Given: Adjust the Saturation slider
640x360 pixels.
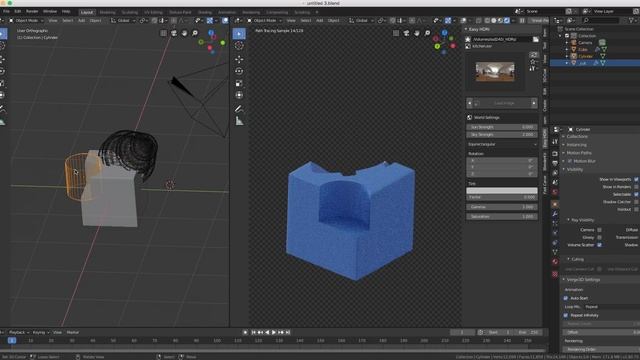Looking at the screenshot, I should [502, 217].
